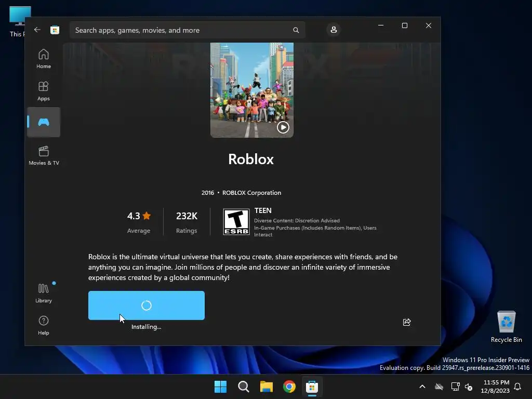Click the muted volume tray icon
Screen dimensions: 532x399
(469, 387)
